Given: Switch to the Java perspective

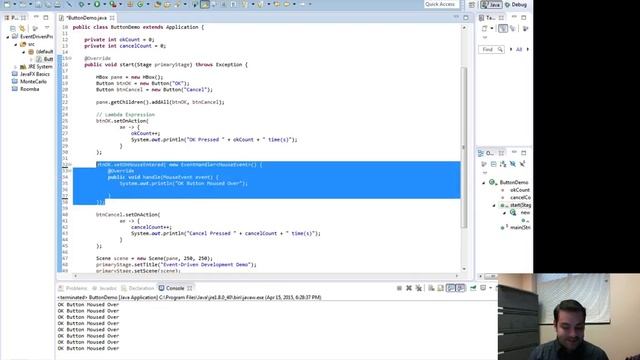Looking at the screenshot, I should click(x=491, y=4).
